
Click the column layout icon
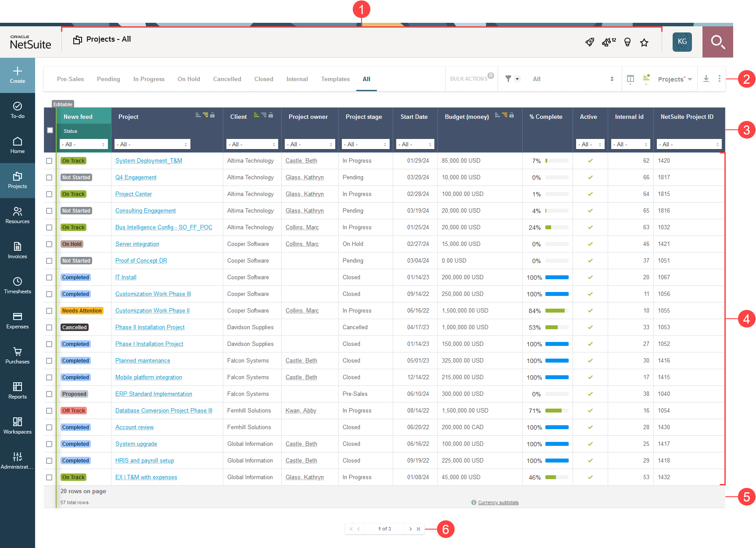[x=631, y=79]
